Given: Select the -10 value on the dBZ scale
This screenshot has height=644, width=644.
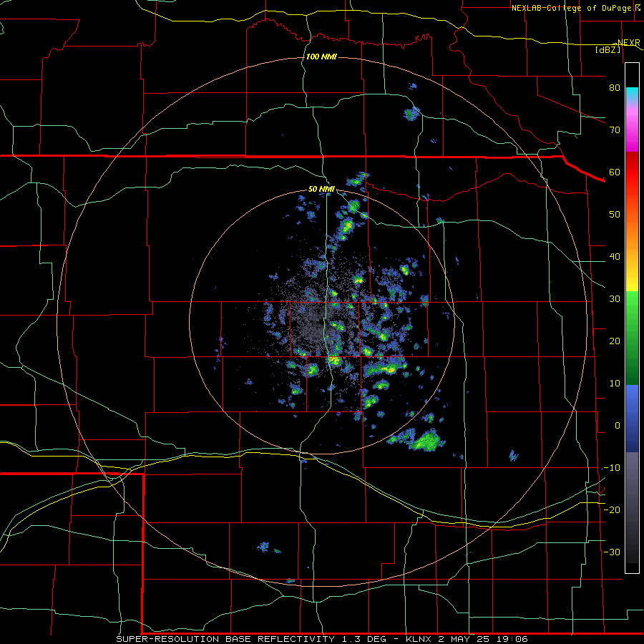Looking at the screenshot, I should pos(612,468).
